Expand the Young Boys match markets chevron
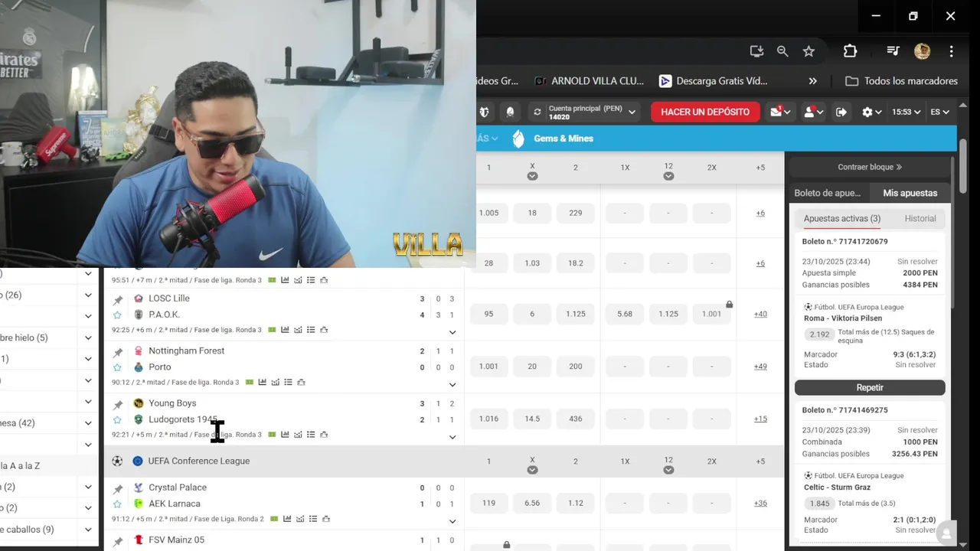The height and width of the screenshot is (551, 980). click(x=452, y=437)
